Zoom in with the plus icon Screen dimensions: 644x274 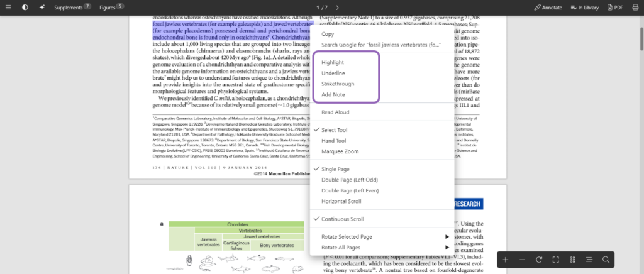pos(506,260)
